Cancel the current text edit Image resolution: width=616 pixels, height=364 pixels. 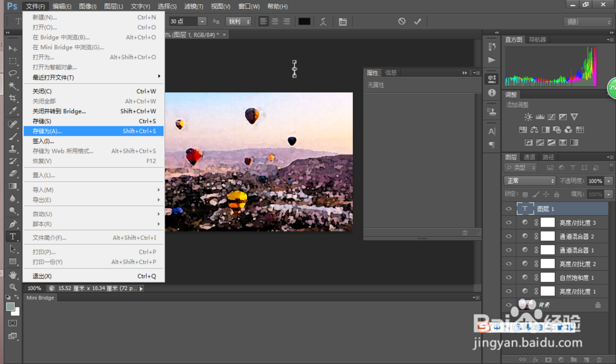pyautogui.click(x=402, y=22)
